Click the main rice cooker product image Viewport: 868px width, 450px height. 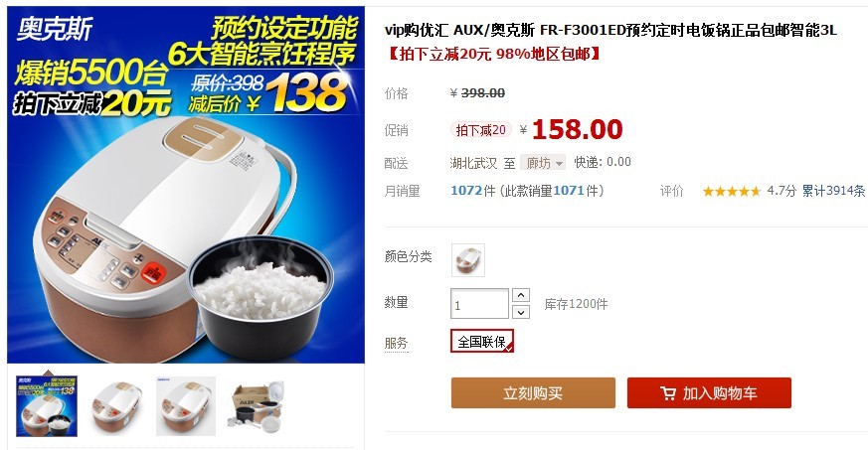pos(186,185)
